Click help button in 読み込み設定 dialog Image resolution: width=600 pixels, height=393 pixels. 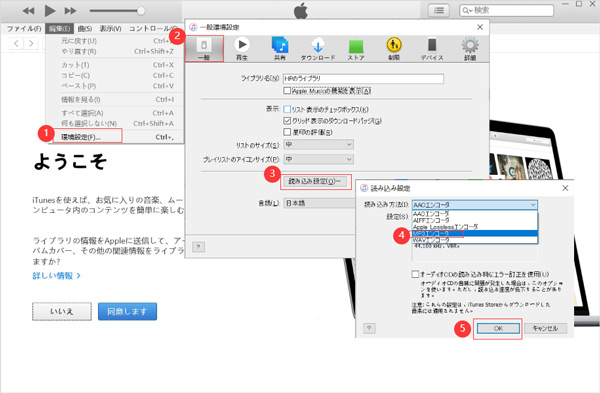coord(369,328)
